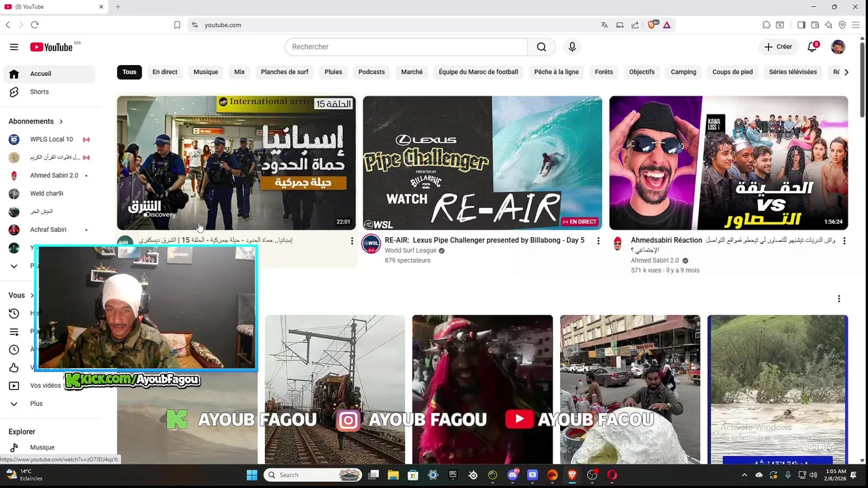Show hidden system tray icons
The image size is (868, 488).
[x=744, y=475]
